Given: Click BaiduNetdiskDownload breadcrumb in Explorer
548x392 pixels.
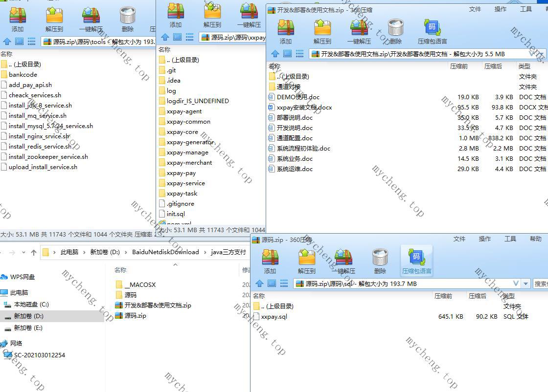Looking at the screenshot, I should click(165, 252).
